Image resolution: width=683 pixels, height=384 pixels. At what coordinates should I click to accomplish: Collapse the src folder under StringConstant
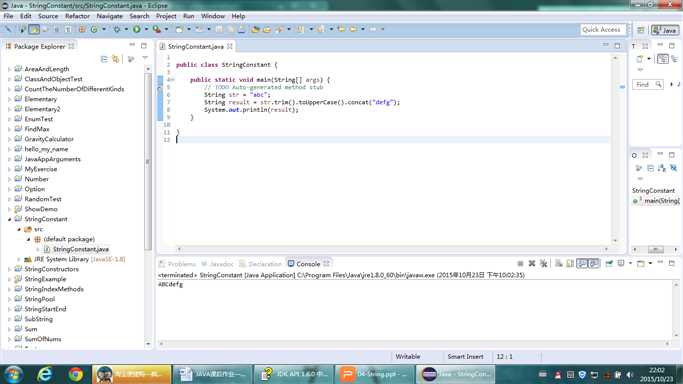19,229
